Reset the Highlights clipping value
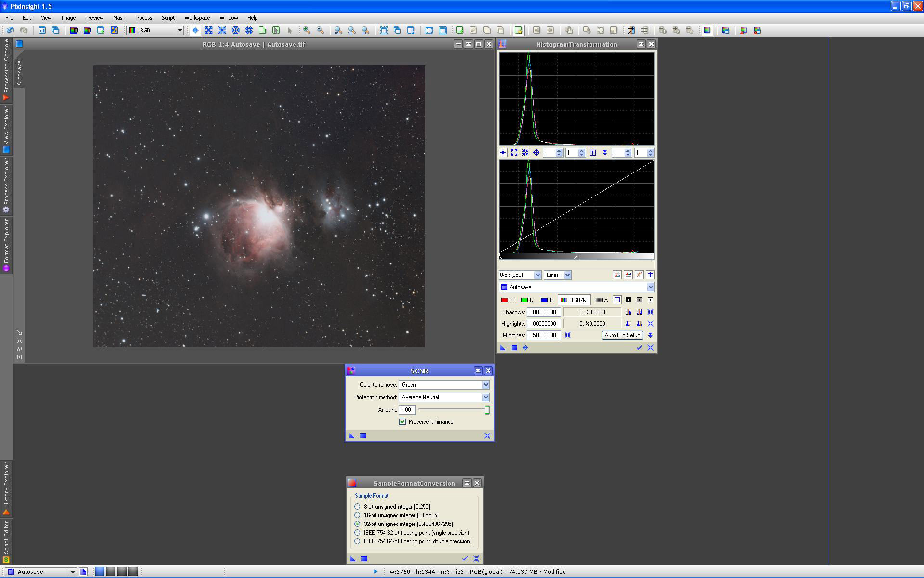Viewport: 924px width, 578px height. coord(650,324)
